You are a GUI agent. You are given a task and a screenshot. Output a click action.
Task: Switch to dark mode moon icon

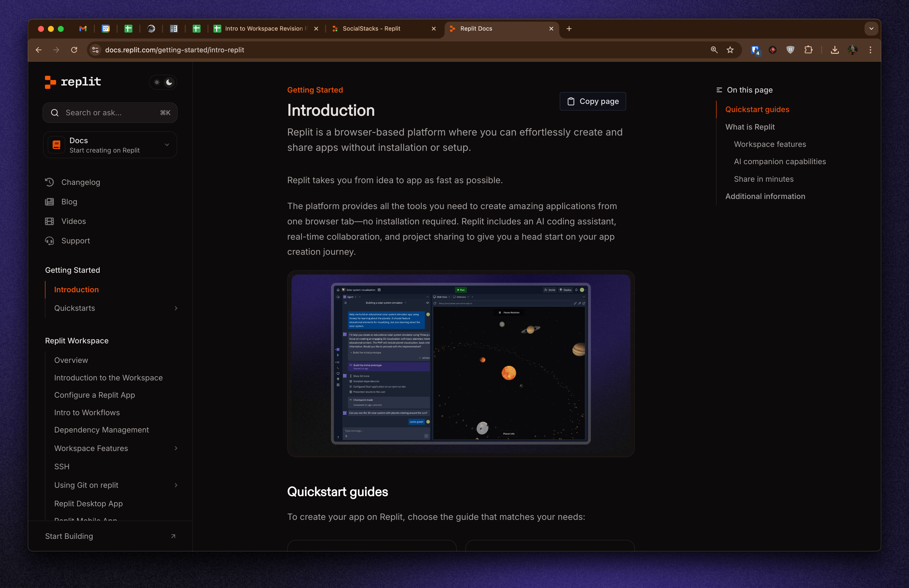click(x=169, y=82)
